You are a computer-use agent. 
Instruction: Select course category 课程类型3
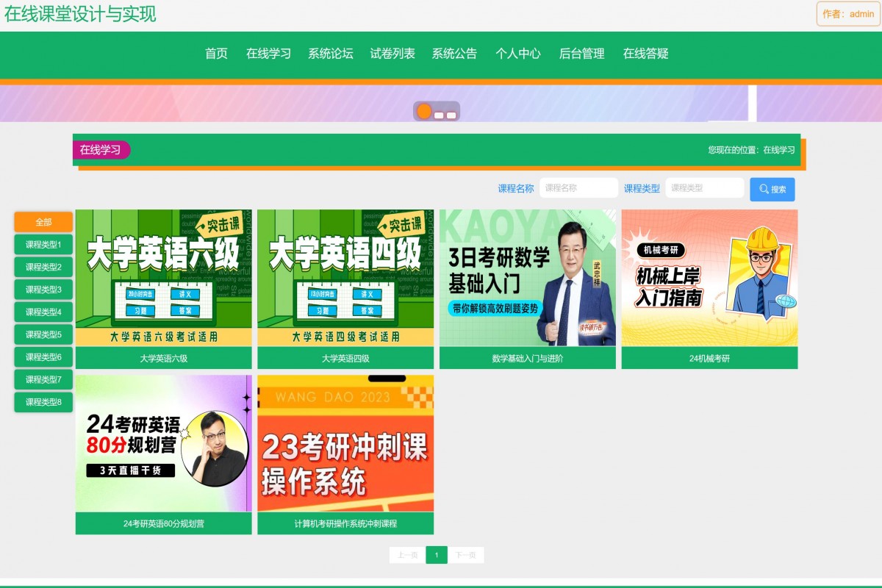click(41, 289)
